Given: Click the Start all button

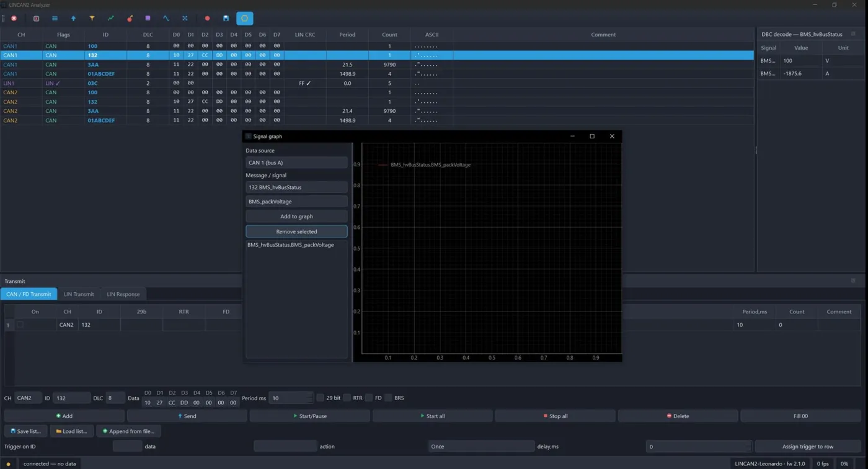Looking at the screenshot, I should tap(432, 416).
